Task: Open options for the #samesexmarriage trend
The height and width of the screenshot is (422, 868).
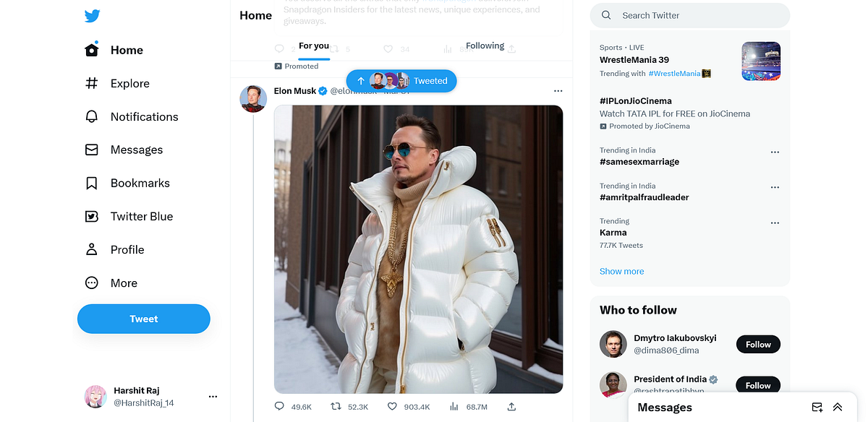Action: [x=775, y=152]
